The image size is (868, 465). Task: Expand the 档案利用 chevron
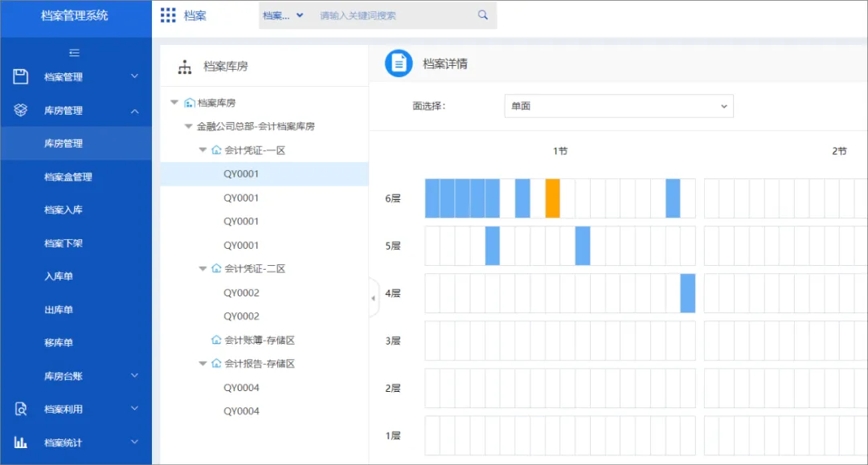point(134,409)
